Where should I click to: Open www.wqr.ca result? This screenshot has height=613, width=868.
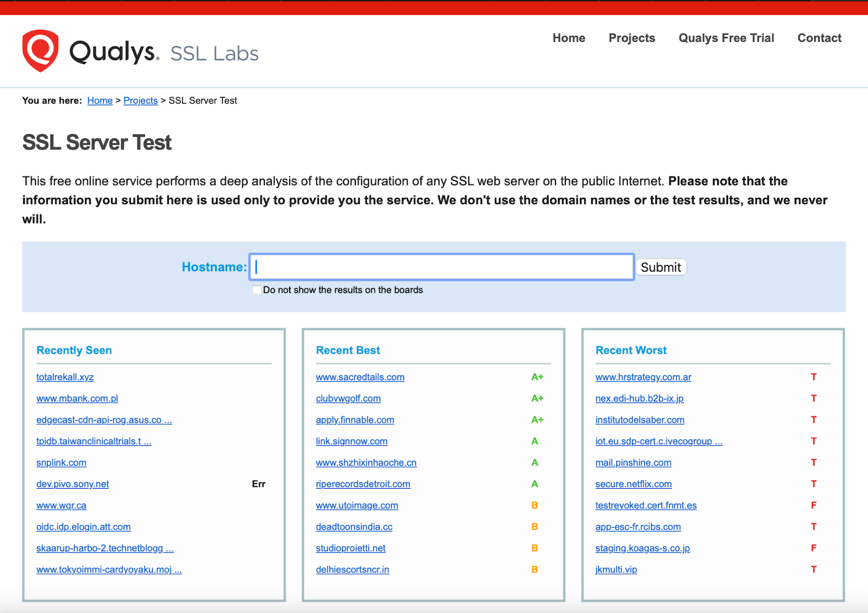click(x=61, y=506)
